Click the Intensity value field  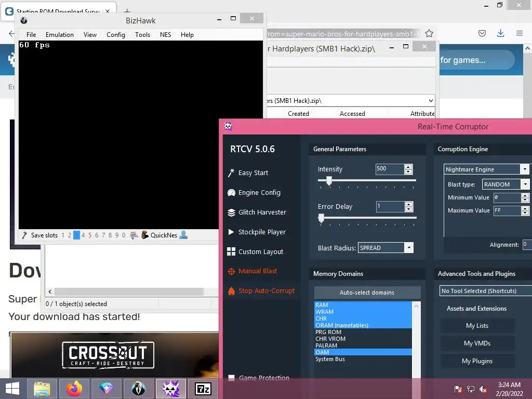(x=390, y=169)
